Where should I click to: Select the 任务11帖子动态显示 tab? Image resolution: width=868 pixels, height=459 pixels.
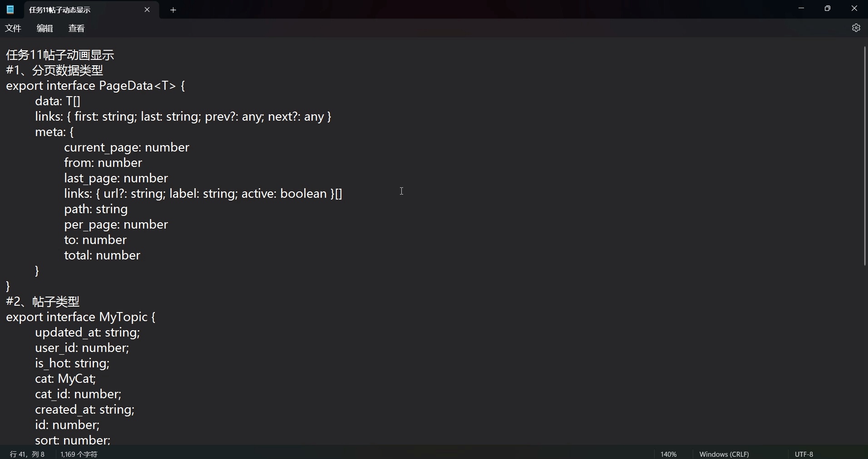click(73, 10)
